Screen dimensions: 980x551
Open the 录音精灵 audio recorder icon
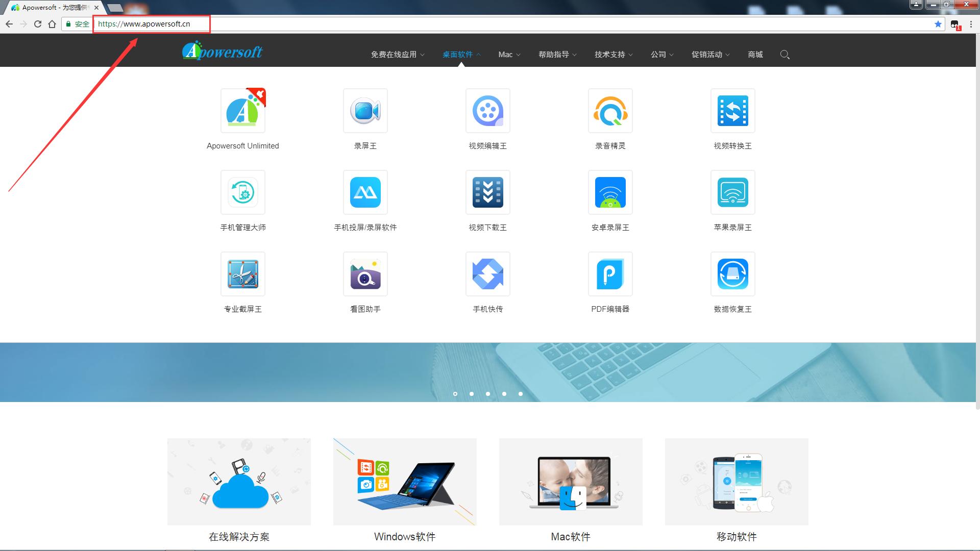click(610, 111)
